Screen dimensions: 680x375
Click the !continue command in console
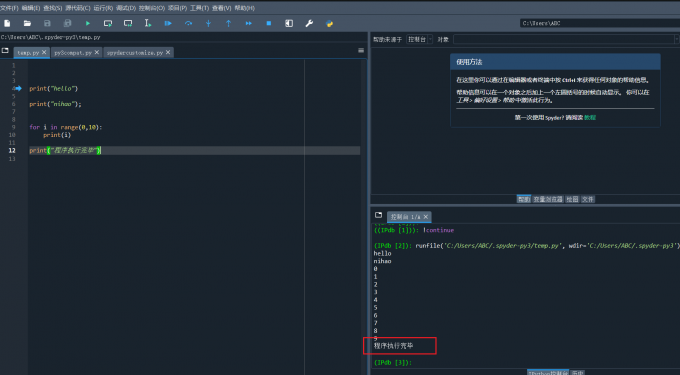pos(438,230)
